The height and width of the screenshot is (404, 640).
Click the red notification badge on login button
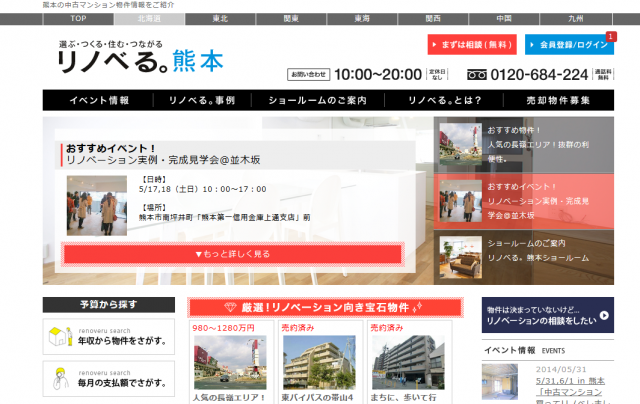[x=610, y=36]
